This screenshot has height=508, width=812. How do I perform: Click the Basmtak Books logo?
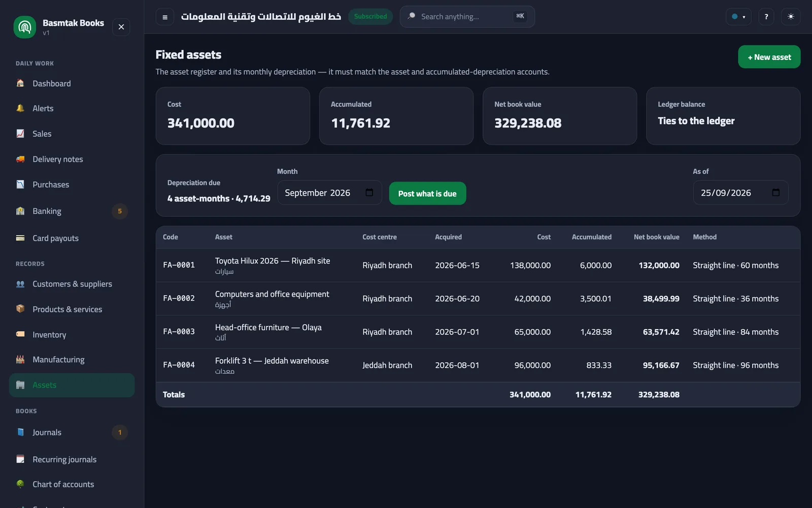(25, 27)
